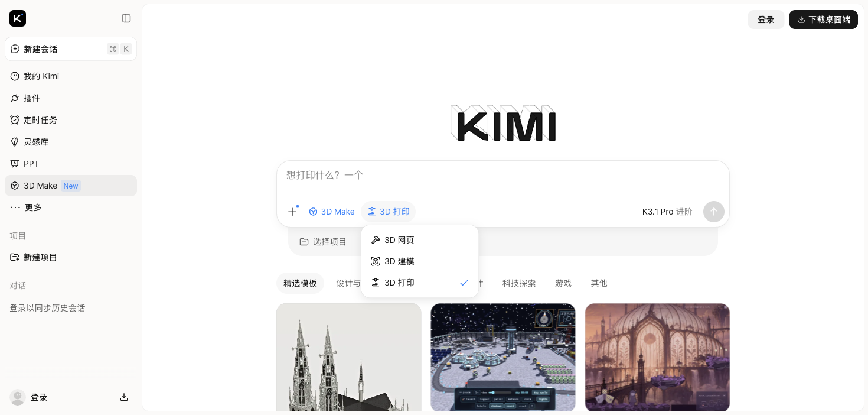Click the three-dots icon beside 更多
868x415 pixels.
coord(15,208)
